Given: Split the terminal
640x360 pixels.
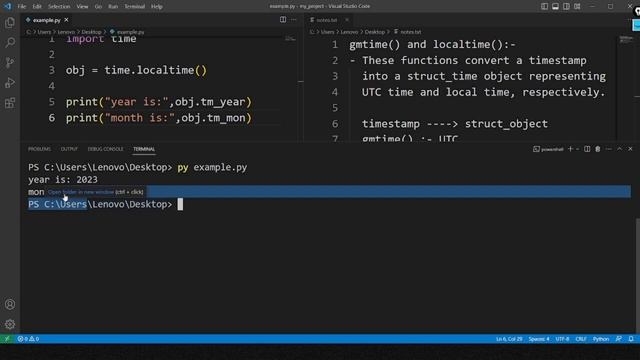Looking at the screenshot, I should [x=587, y=149].
